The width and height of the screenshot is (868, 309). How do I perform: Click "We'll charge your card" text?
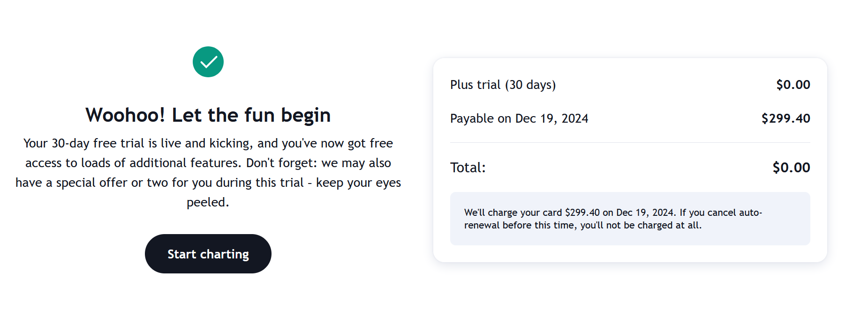[x=513, y=213]
